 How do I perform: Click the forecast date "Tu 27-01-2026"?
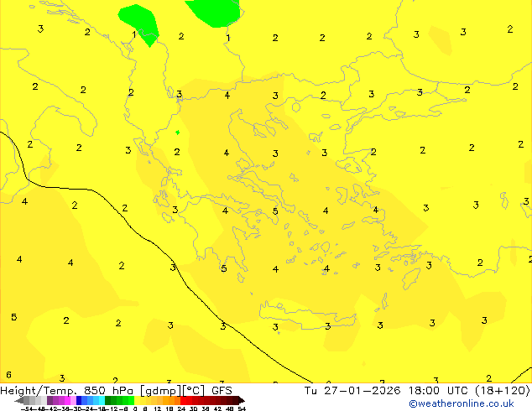[352, 391]
